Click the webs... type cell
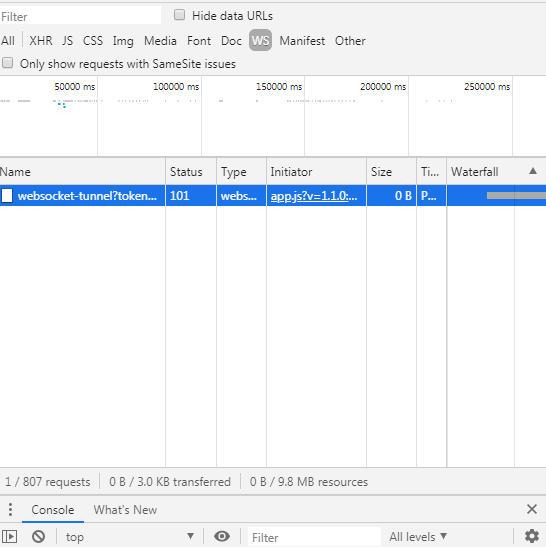 tap(241, 196)
